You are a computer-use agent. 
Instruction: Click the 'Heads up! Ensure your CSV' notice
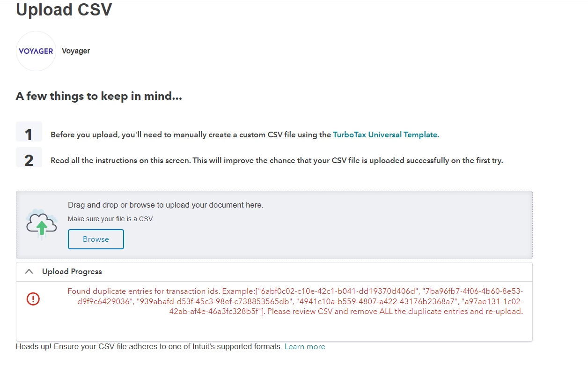click(x=149, y=347)
